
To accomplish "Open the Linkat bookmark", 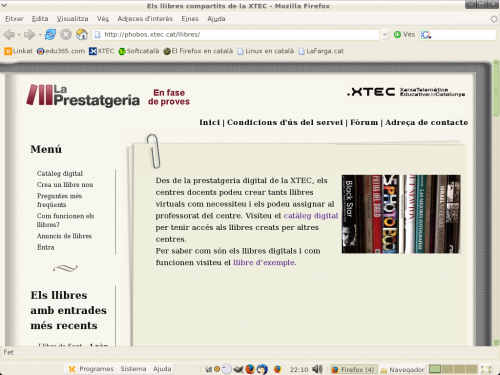I will pos(19,51).
